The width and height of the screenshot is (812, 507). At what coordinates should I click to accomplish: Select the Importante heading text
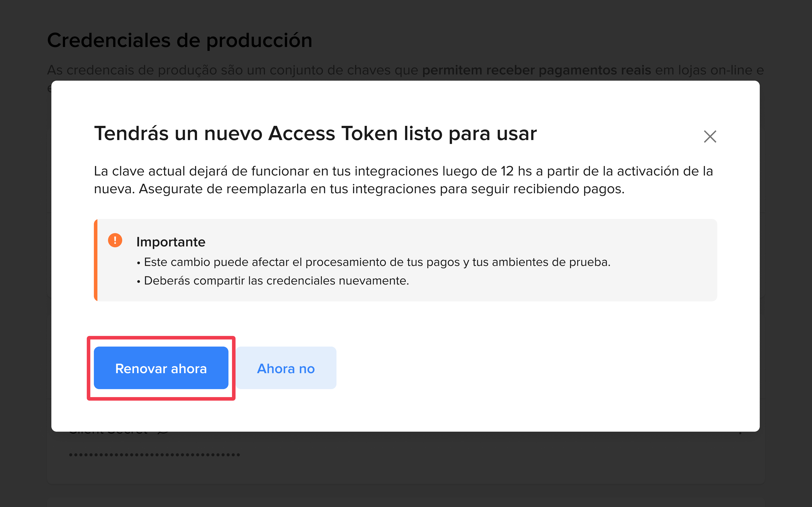171,242
